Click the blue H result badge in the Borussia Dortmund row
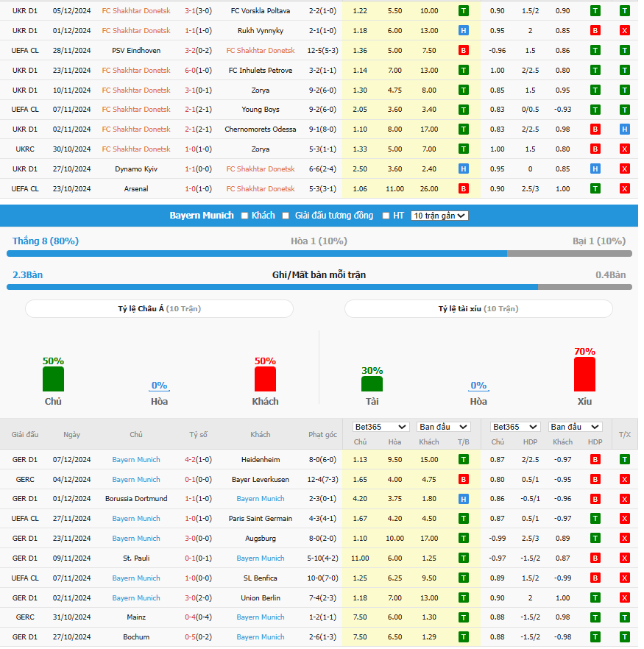644x649 pixels. 464,499
